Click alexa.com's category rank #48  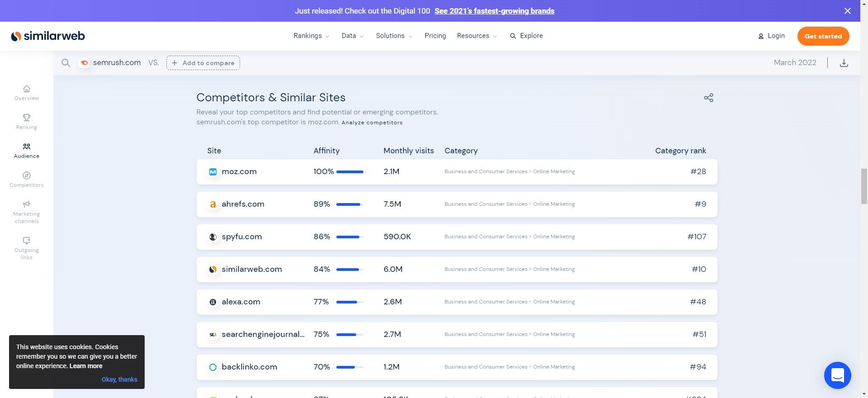(x=698, y=302)
